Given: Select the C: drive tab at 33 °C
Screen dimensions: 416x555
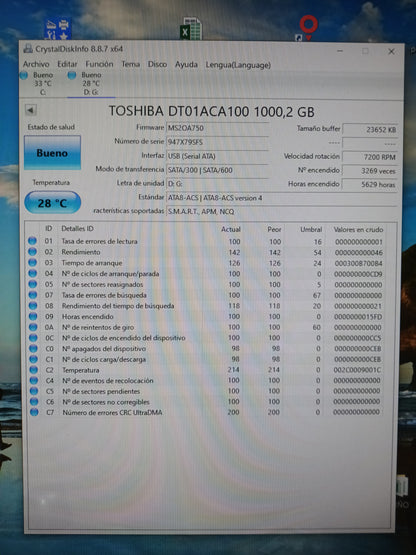Looking at the screenshot, I should point(38,84).
